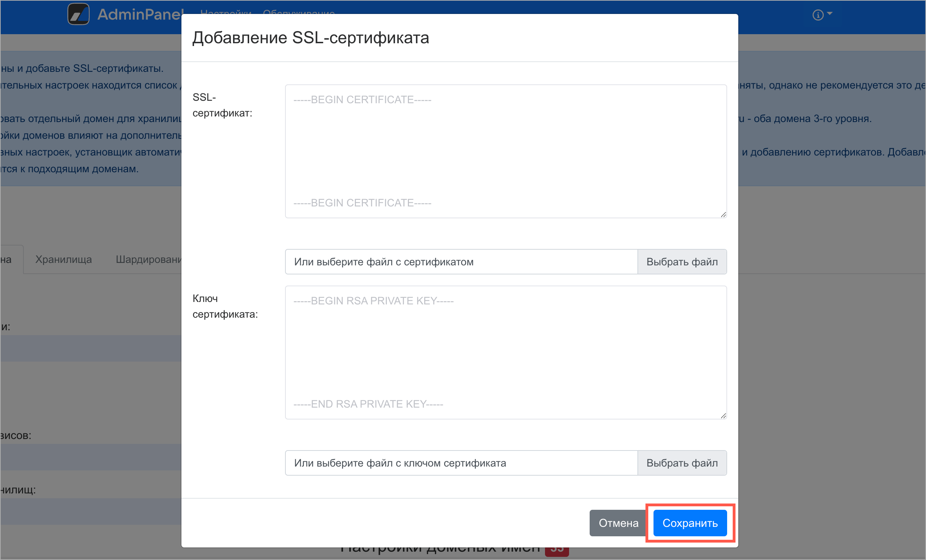Viewport: 926px width, 560px height.
Task: Click the AdminPanel brand title link
Action: tap(140, 14)
